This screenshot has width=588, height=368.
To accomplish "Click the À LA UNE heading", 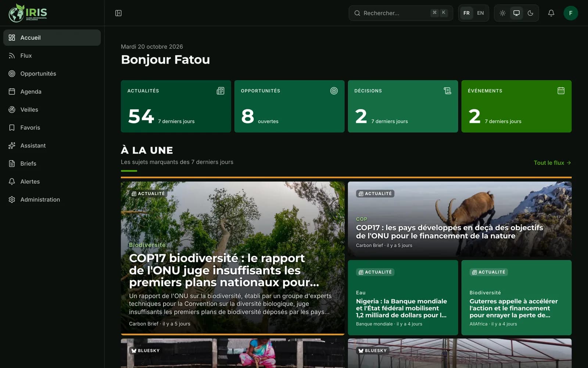I will point(147,150).
